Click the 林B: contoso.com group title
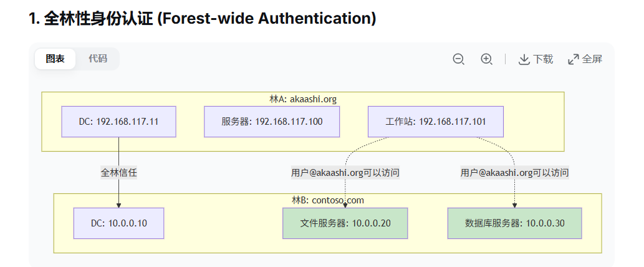Image resolution: width=644 pixels, height=267 pixels. point(328,200)
